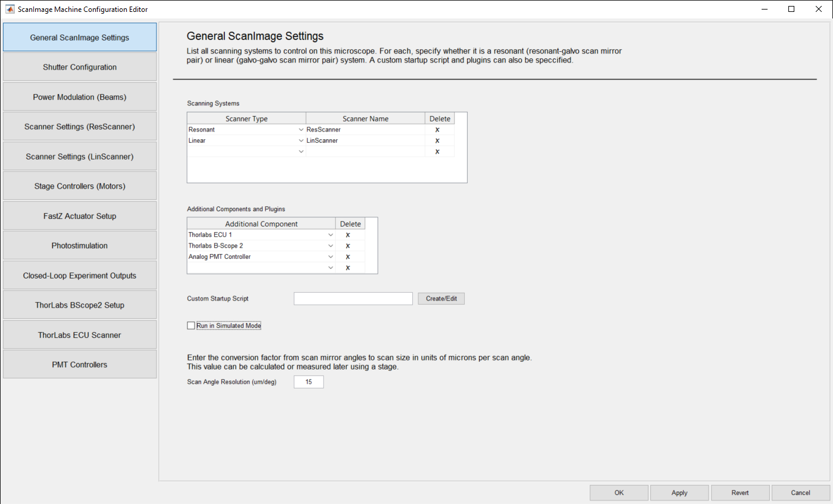Open Power Modulation (Beams) page
Viewport: 833px width, 504px height.
coord(80,96)
